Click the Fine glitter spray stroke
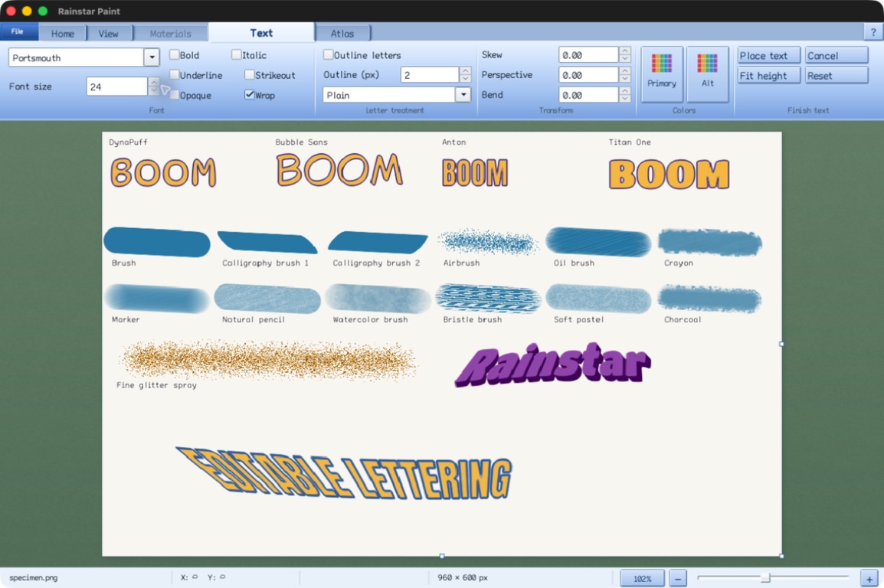Viewport: 884px width, 588px height. coord(270,359)
